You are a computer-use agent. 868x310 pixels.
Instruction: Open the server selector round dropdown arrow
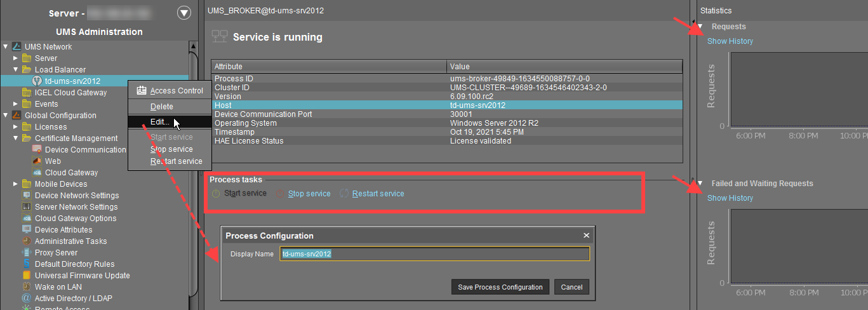184,13
